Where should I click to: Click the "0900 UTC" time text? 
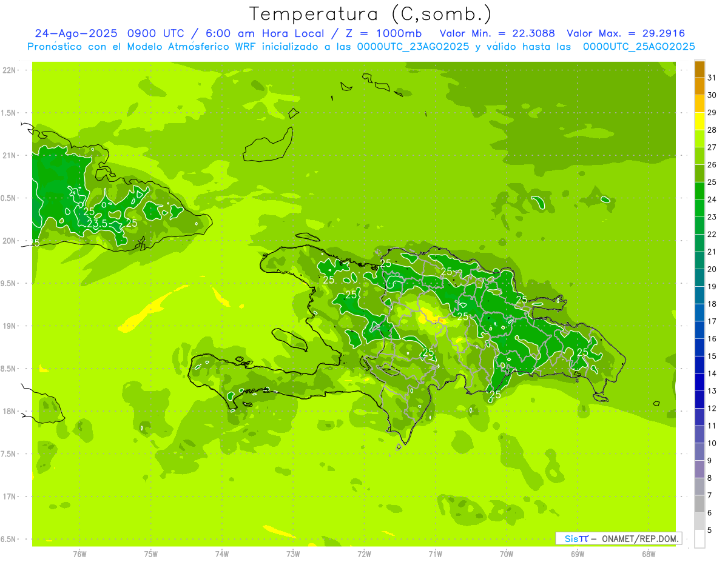(x=157, y=34)
